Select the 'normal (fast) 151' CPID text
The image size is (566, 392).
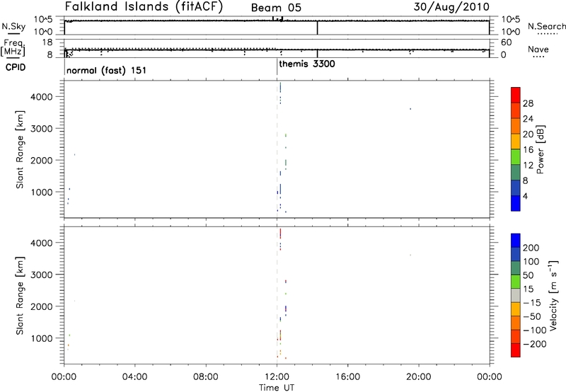[107, 70]
